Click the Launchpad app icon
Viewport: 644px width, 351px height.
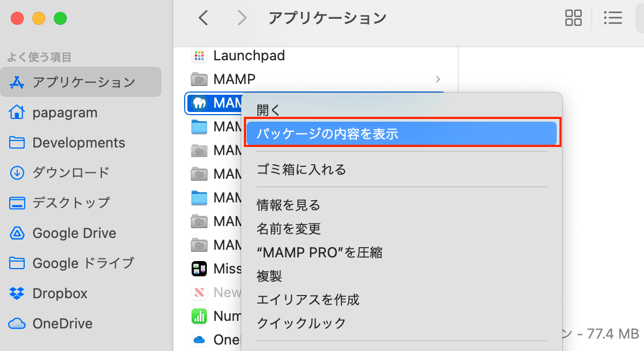(199, 55)
